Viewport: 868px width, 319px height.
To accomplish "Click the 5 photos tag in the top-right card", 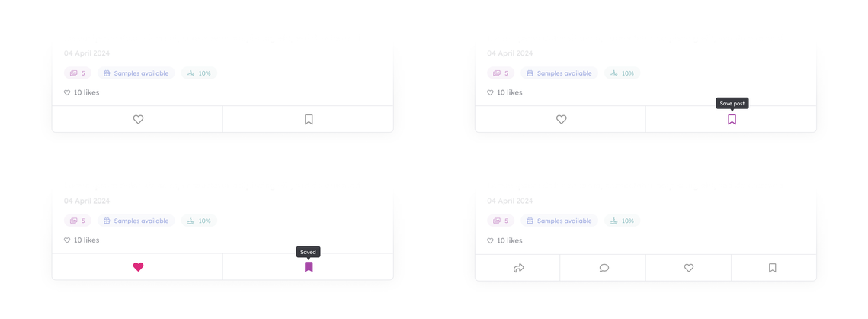I will 501,73.
